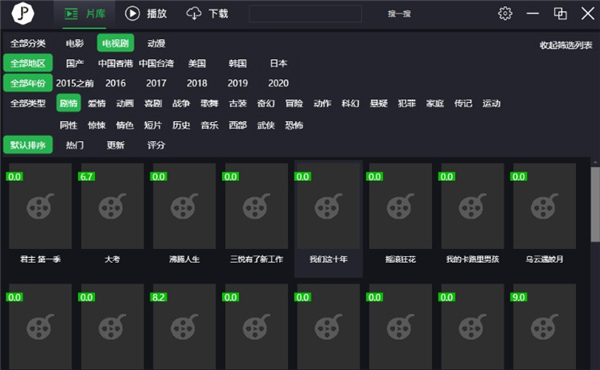Image resolution: width=600 pixels, height=370 pixels.
Task: Filter by year 2016
Action: pos(116,83)
